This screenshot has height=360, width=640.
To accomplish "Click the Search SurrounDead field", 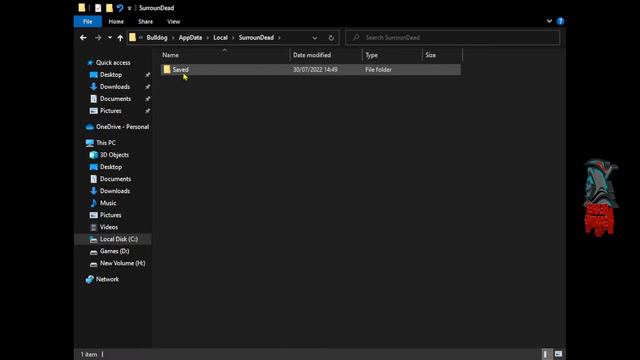I will 453,38.
